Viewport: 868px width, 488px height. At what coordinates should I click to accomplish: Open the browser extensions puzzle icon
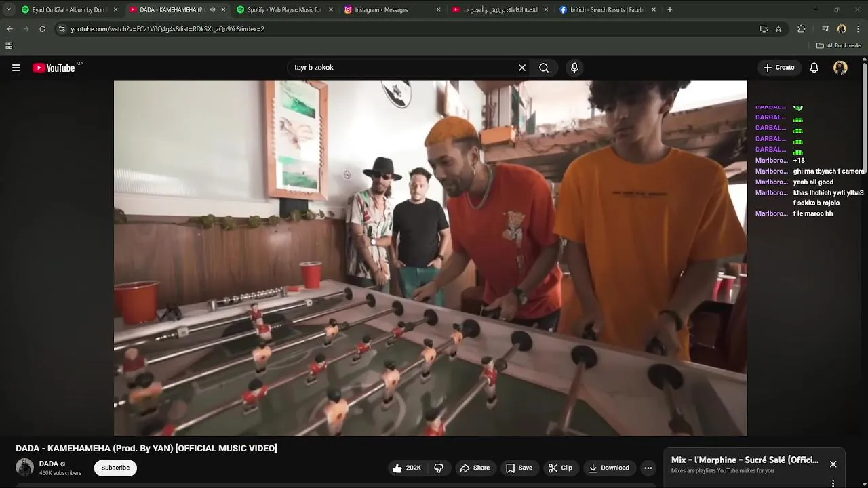click(x=802, y=28)
